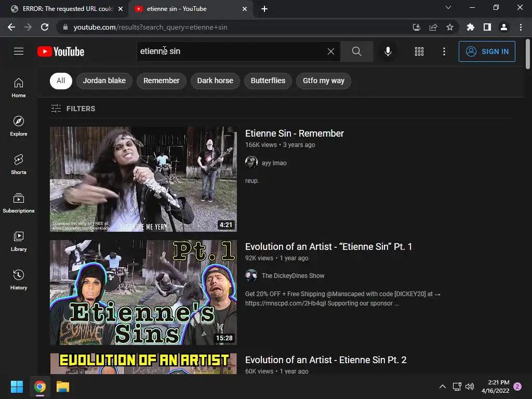Go back in the browser
Viewport: 532px width, 399px height.
[11, 27]
